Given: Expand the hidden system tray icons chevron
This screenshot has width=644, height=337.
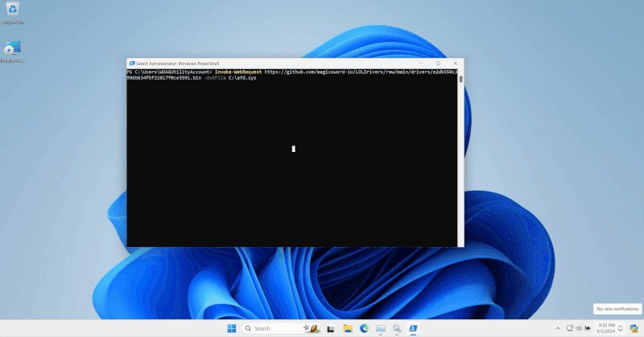Looking at the screenshot, I should coord(557,328).
